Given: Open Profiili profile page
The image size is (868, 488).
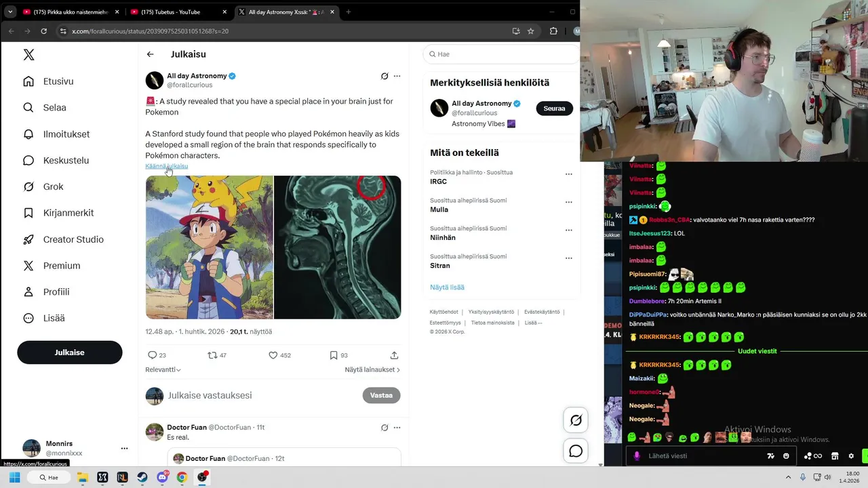Looking at the screenshot, I should point(46,292).
